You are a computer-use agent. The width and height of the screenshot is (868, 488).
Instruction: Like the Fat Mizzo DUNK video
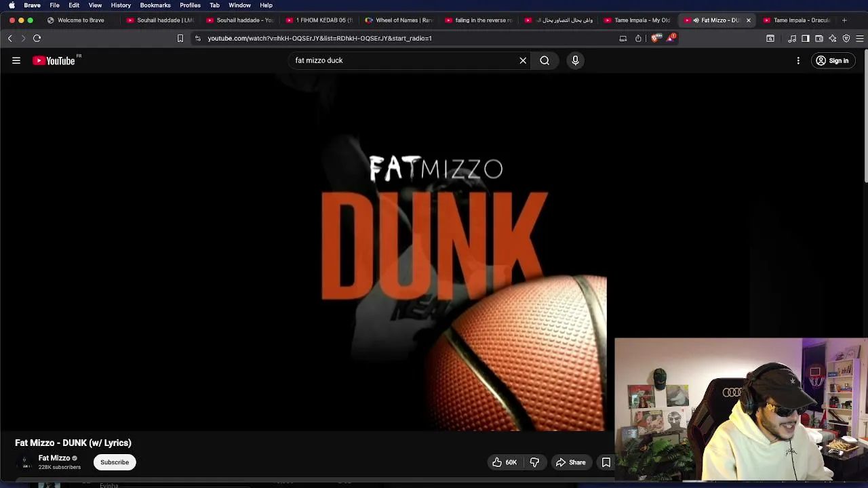click(504, 462)
